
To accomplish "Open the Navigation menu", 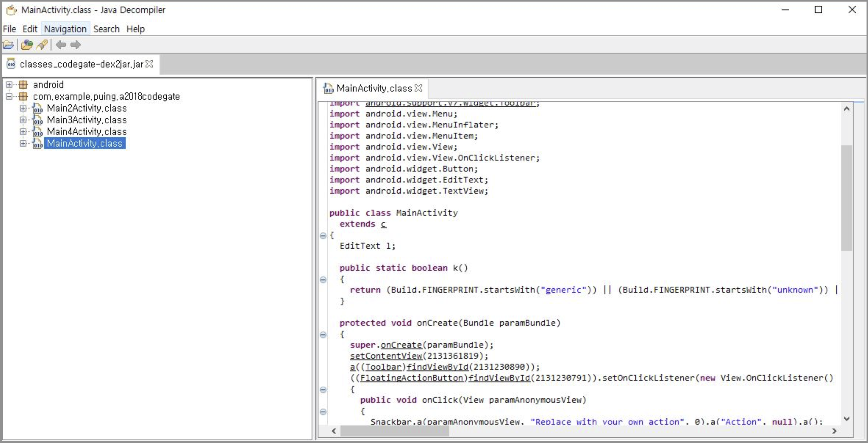I will (65, 29).
